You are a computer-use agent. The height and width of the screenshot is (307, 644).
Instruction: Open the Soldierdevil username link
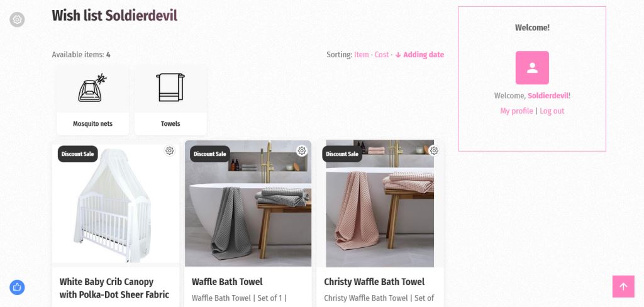pyautogui.click(x=548, y=96)
